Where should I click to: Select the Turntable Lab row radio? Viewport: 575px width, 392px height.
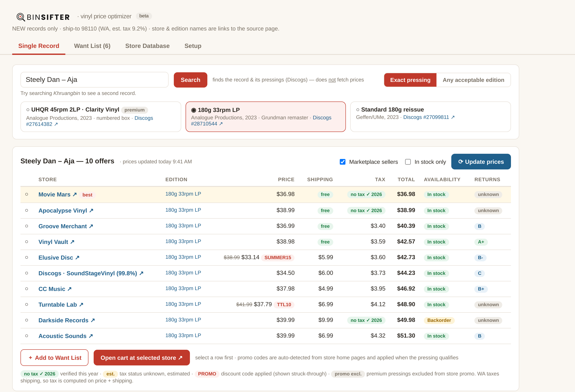27,304
